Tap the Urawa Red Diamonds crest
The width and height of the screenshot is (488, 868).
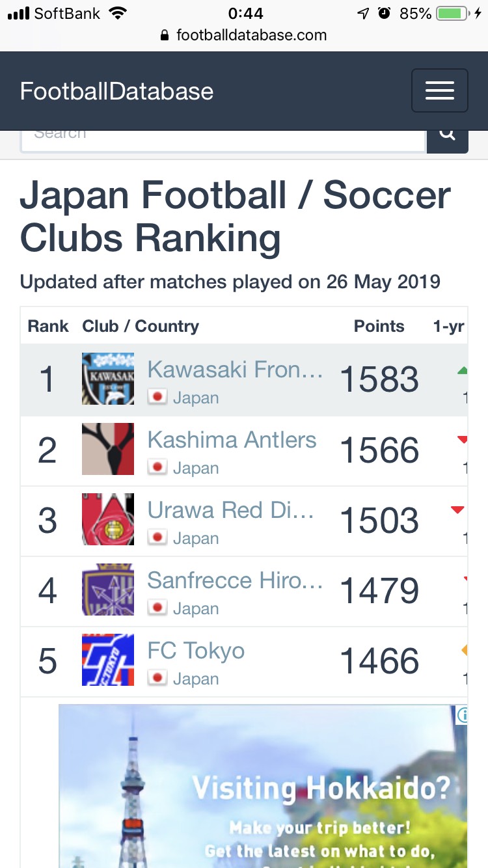point(108,519)
